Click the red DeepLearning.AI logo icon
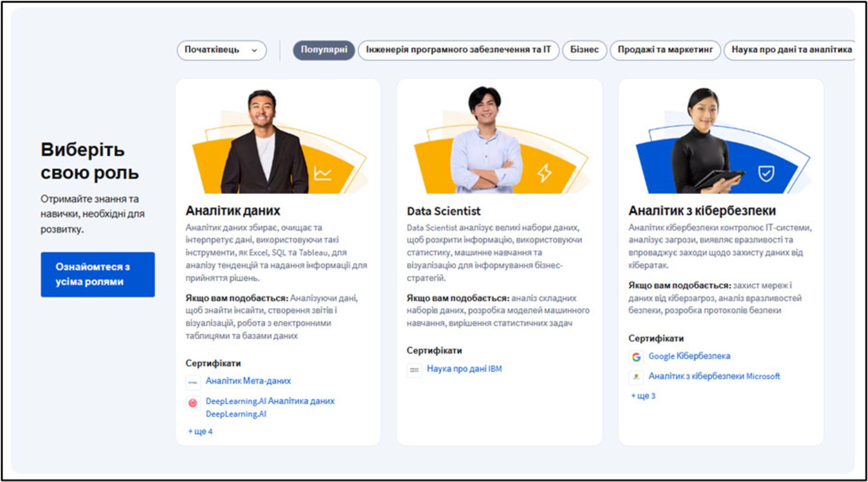Image resolution: width=868 pixels, height=482 pixels. pos(193,403)
